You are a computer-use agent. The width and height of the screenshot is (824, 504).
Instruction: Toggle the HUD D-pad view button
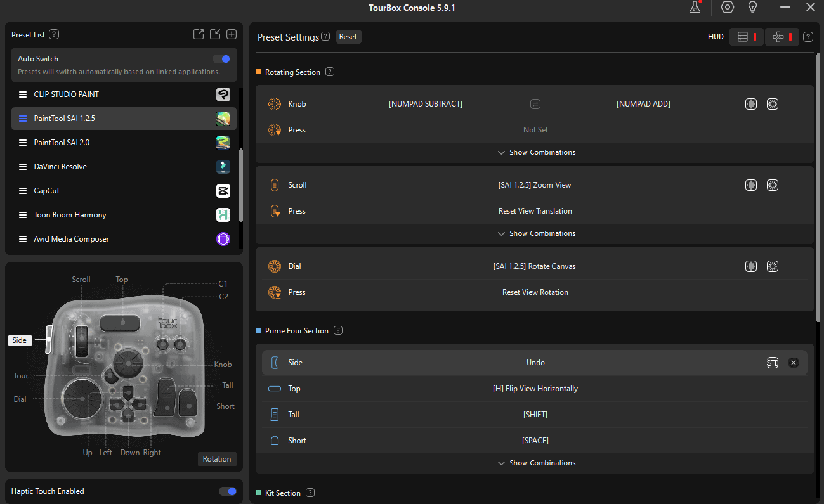click(782, 37)
